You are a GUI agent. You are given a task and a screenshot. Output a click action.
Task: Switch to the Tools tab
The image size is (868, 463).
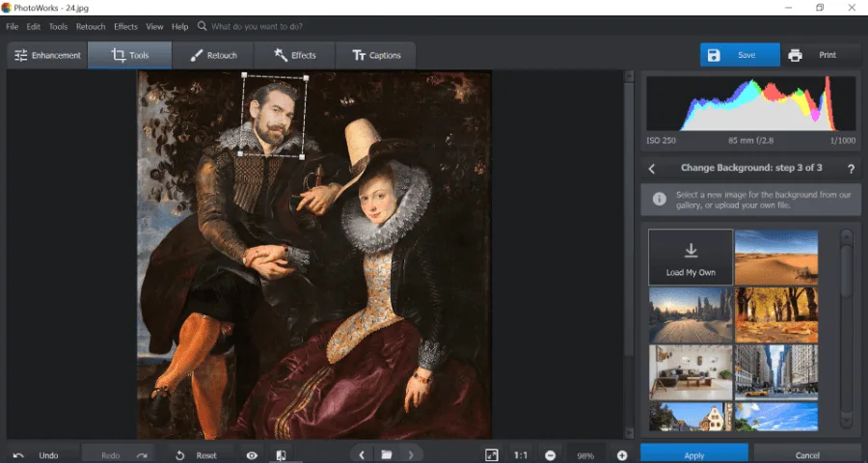(130, 55)
